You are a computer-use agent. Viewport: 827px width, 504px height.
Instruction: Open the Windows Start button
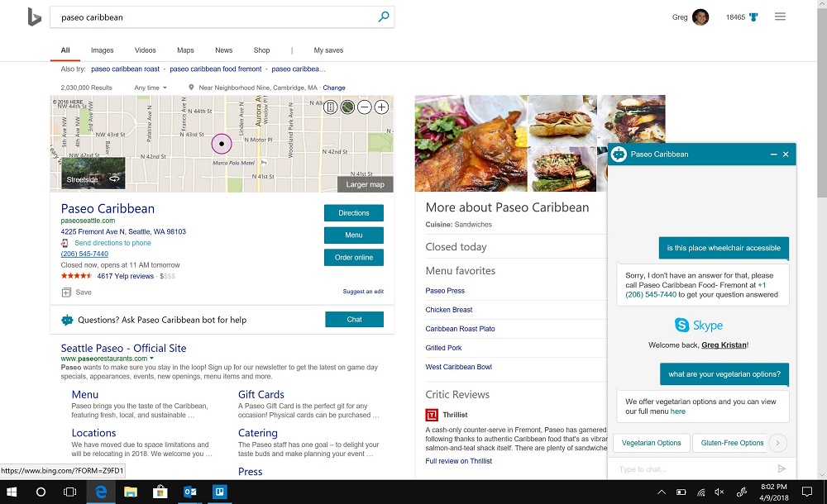(x=12, y=492)
